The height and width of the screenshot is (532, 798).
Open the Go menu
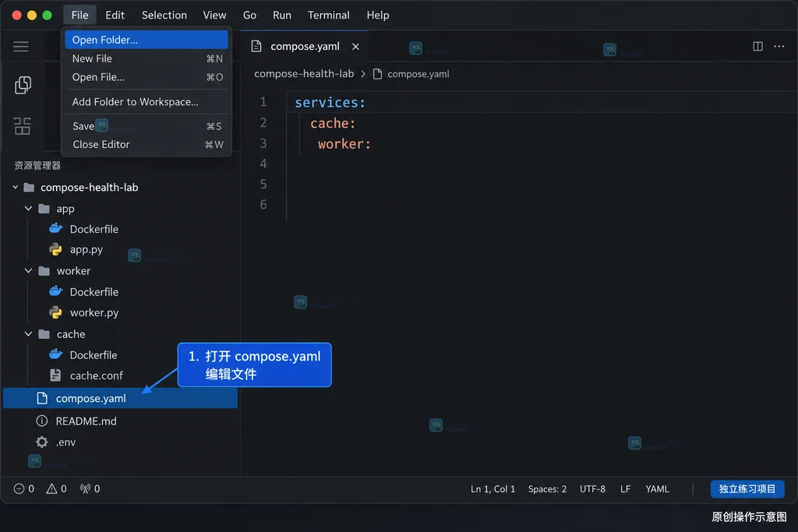[249, 16]
